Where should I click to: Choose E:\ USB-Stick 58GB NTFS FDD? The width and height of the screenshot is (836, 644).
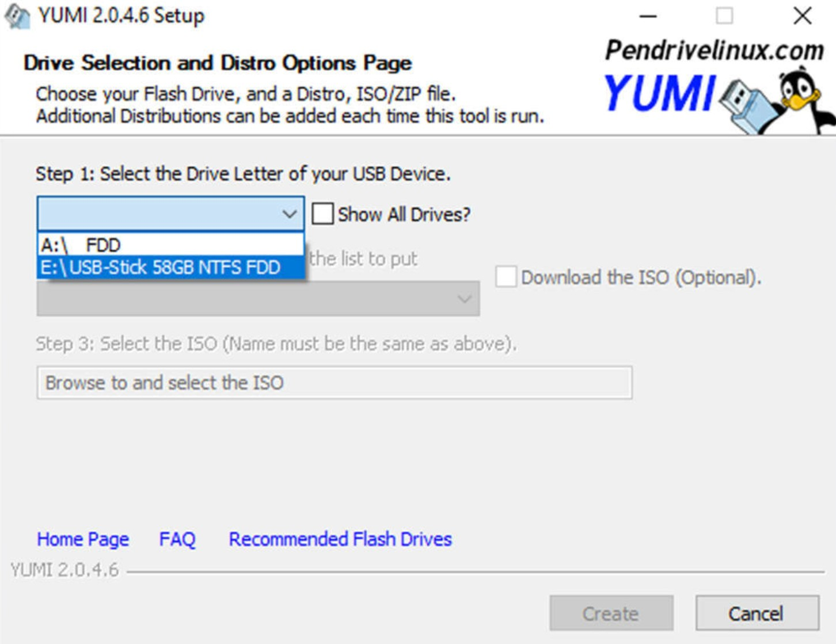[x=171, y=267]
